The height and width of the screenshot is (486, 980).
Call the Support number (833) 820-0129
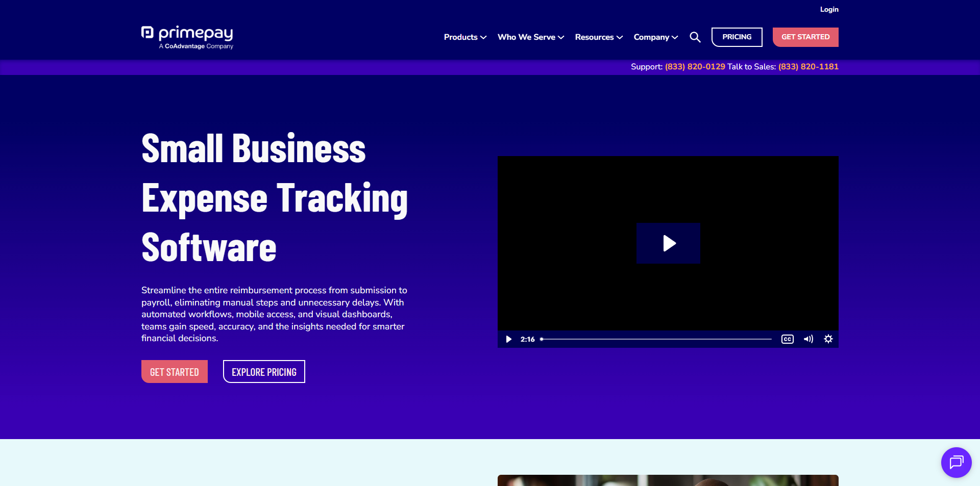tap(695, 67)
